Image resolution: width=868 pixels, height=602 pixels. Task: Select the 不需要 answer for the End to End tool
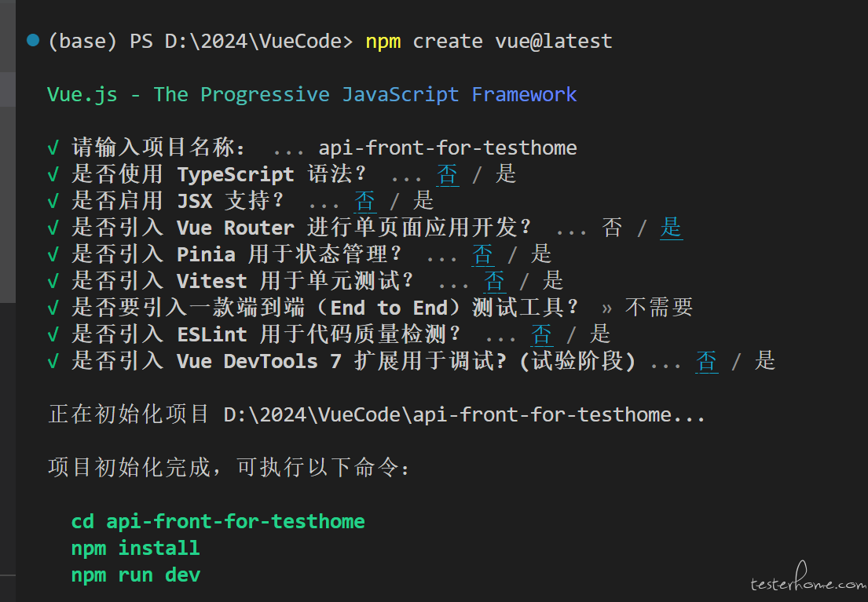coord(659,307)
